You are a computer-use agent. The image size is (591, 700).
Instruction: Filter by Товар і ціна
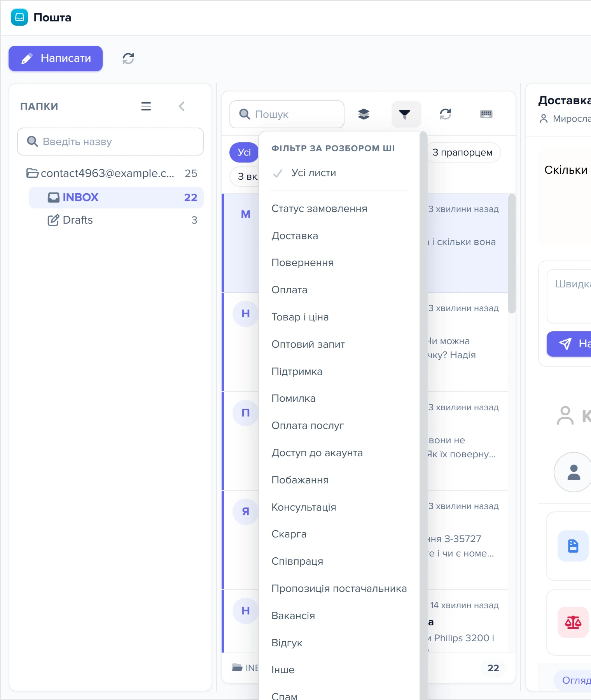click(339, 317)
